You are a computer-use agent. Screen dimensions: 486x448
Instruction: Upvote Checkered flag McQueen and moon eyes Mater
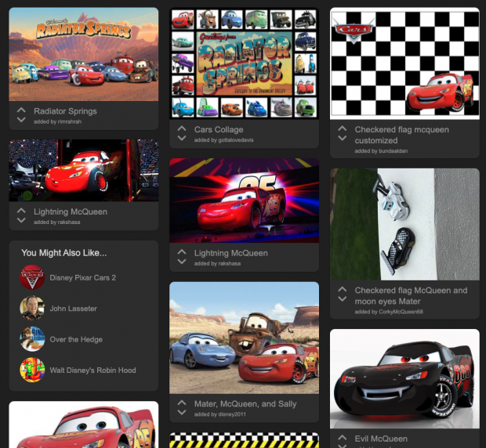pos(343,289)
